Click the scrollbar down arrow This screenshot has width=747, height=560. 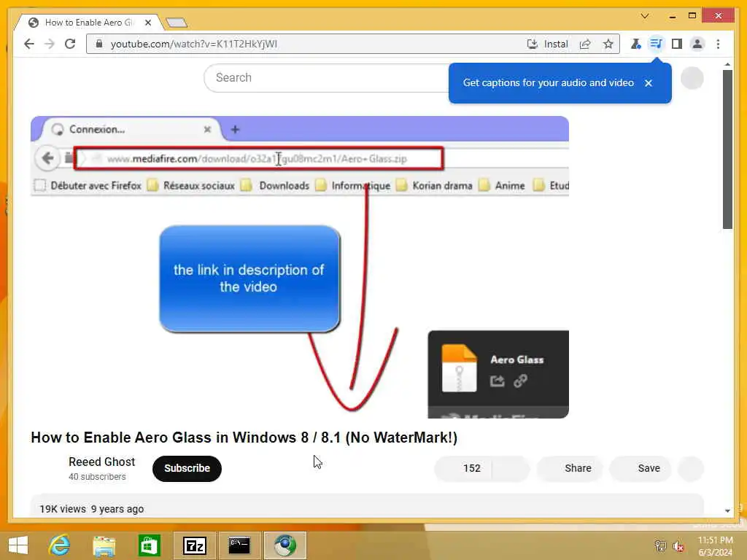click(727, 510)
